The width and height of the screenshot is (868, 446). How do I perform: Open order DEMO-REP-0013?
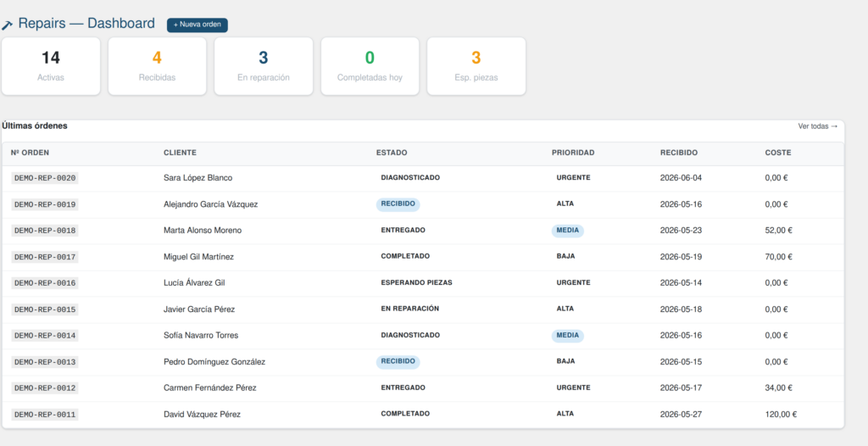coord(45,362)
